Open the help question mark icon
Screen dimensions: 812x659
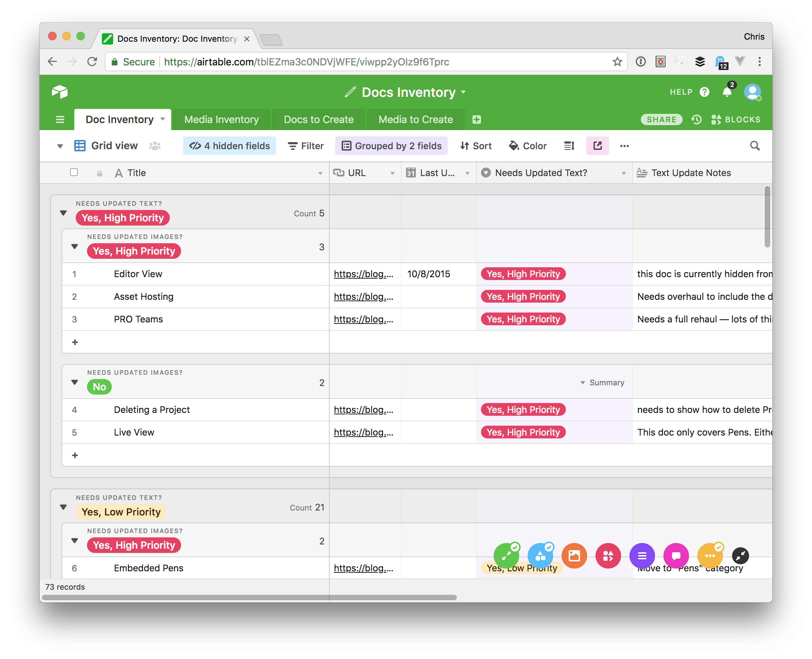coord(704,92)
